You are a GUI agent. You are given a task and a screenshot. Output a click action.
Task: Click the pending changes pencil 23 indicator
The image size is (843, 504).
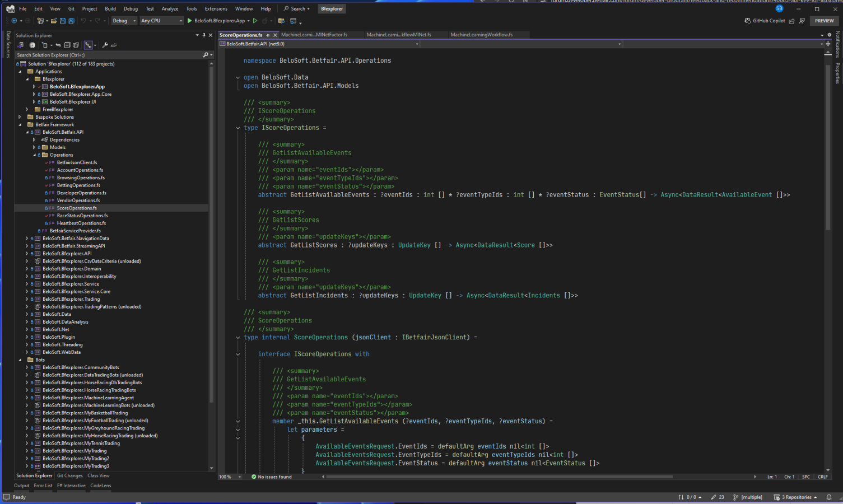(x=718, y=497)
